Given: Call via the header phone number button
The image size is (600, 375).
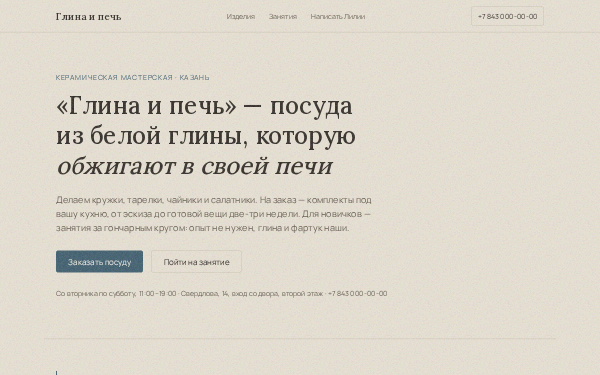Looking at the screenshot, I should tap(507, 16).
